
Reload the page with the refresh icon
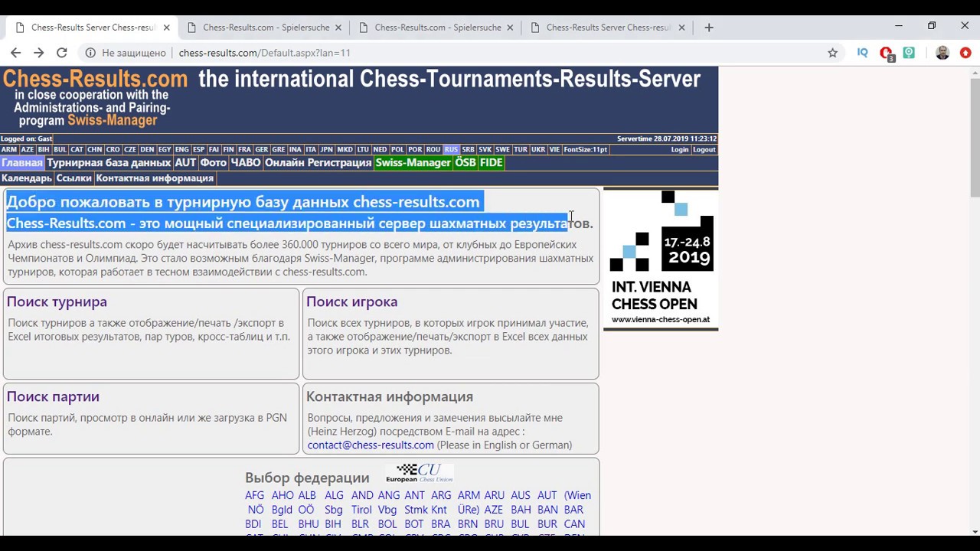(x=62, y=53)
